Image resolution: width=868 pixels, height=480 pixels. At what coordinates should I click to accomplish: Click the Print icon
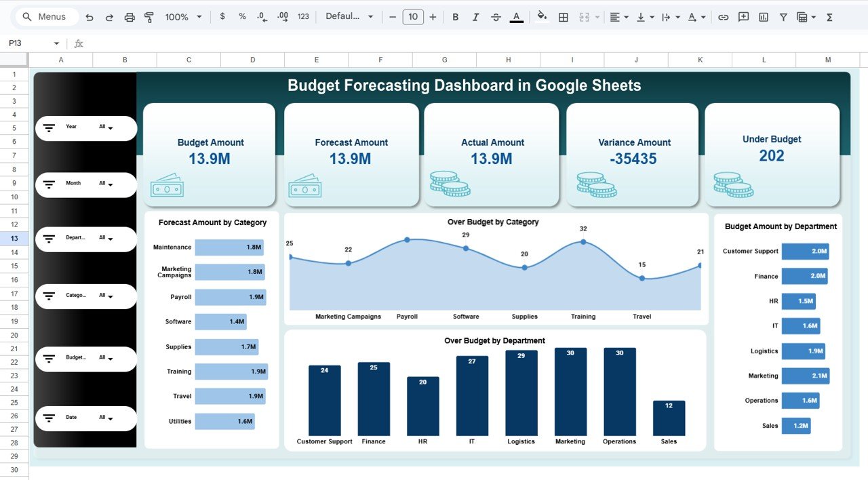point(130,17)
